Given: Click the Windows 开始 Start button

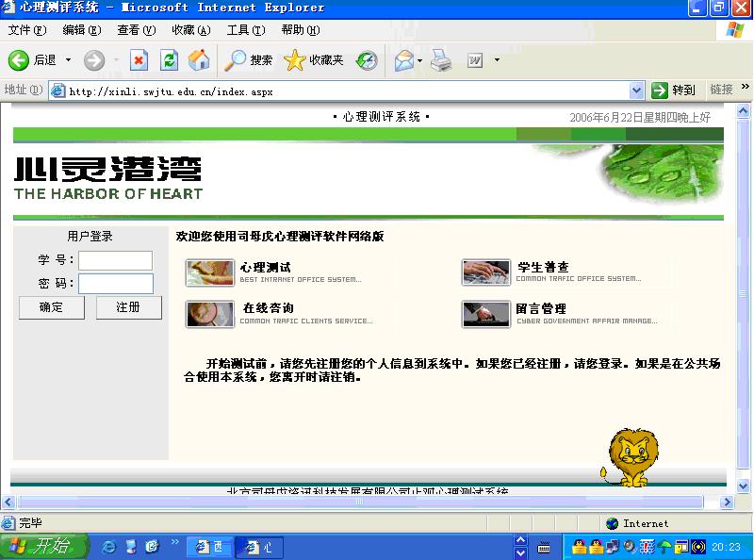Looking at the screenshot, I should coord(43,547).
